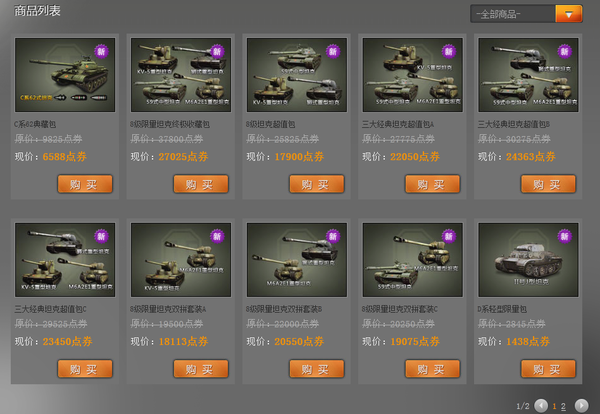Go to the previous page arrow
Screen dimensions: 600x414
(541, 405)
